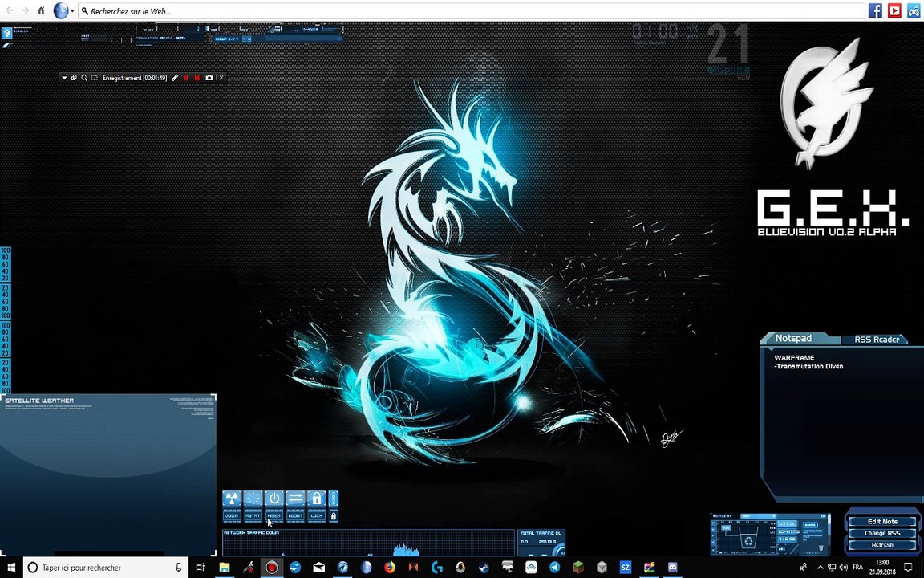Open Telegram from the taskbar
This screenshot has height=578, width=924.
(x=554, y=568)
